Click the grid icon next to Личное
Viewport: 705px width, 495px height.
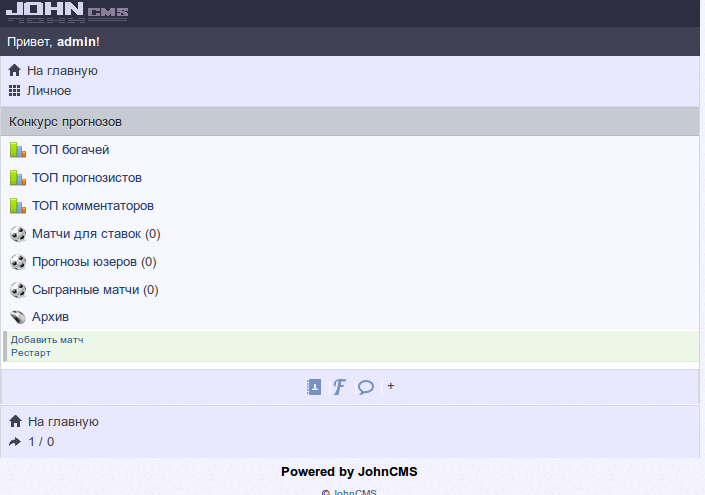[x=14, y=91]
